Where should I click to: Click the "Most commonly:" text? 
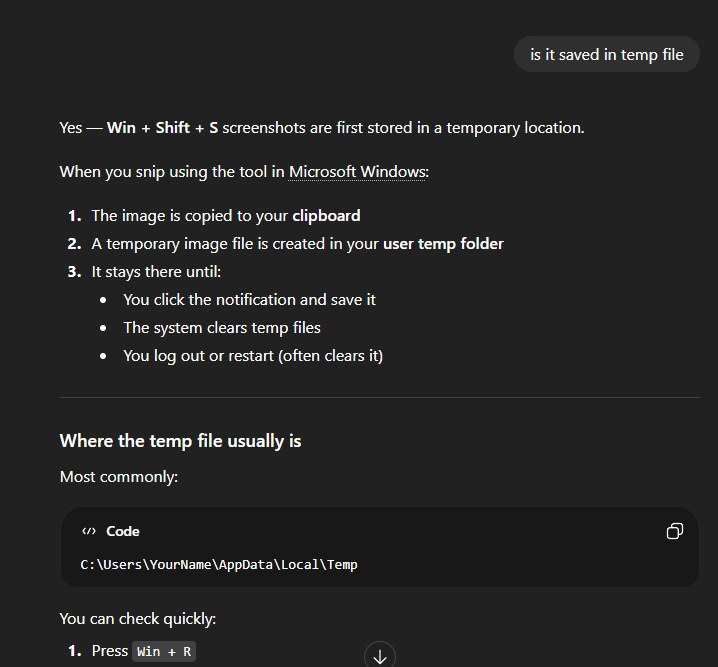coord(118,476)
